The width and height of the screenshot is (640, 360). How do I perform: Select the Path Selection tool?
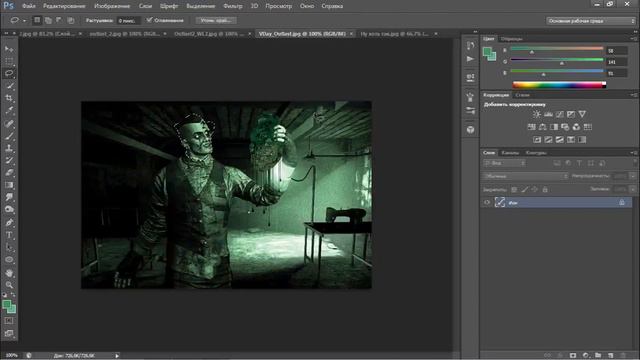[x=9, y=247]
